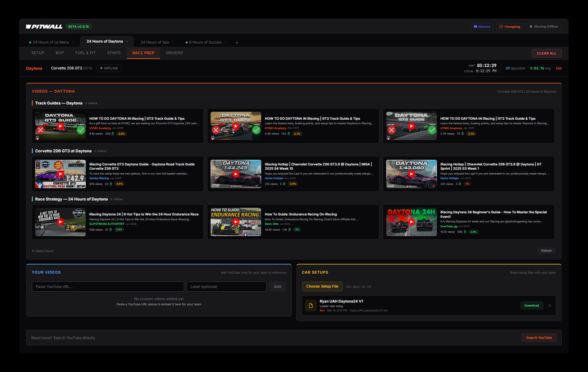This screenshot has height=372, width=588.
Task: Open the FUEL & PIT tab
Action: (x=85, y=53)
